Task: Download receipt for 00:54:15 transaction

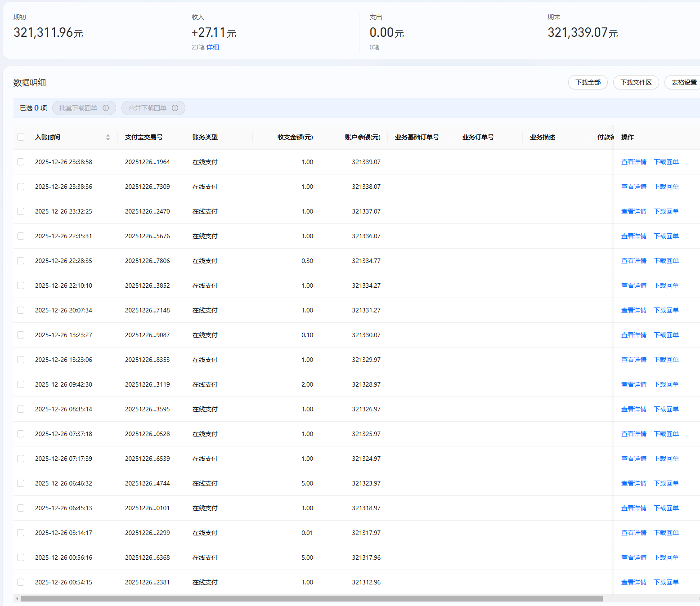Action: 666,582
